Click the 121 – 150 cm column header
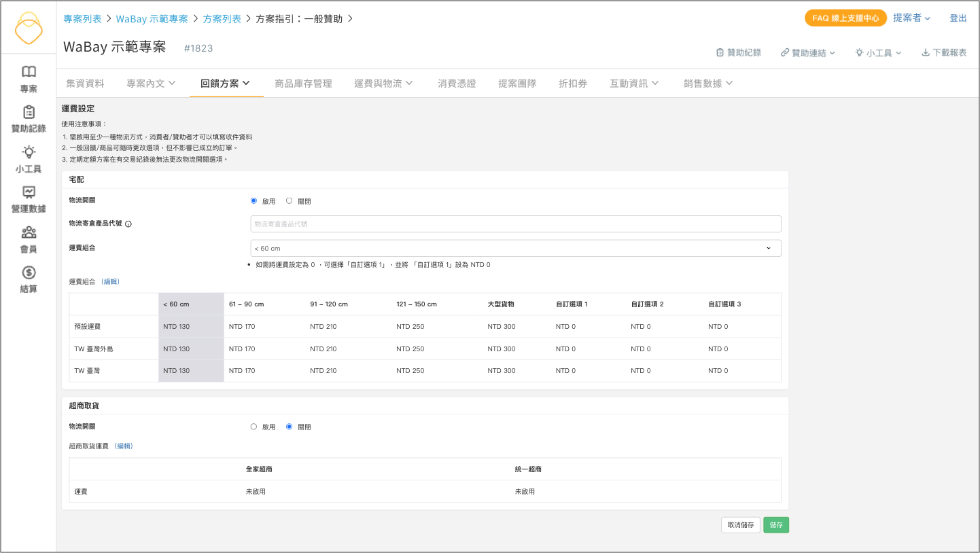Image resolution: width=980 pixels, height=553 pixels. tap(417, 304)
